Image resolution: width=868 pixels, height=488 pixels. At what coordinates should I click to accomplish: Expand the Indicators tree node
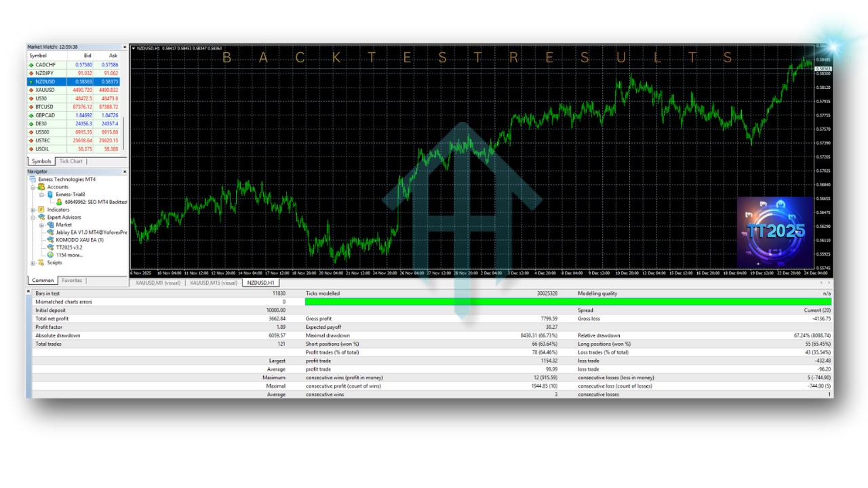pyautogui.click(x=33, y=210)
